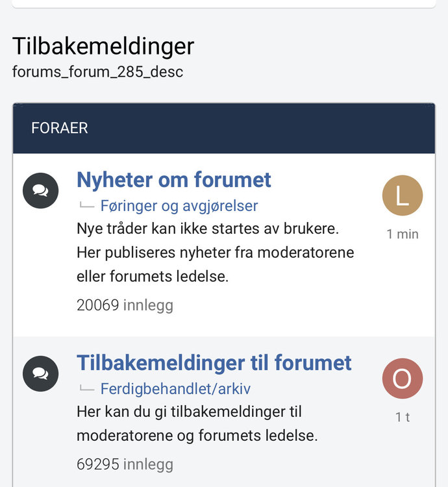Open the Føringer og avgjørelser subforum

[x=179, y=206]
